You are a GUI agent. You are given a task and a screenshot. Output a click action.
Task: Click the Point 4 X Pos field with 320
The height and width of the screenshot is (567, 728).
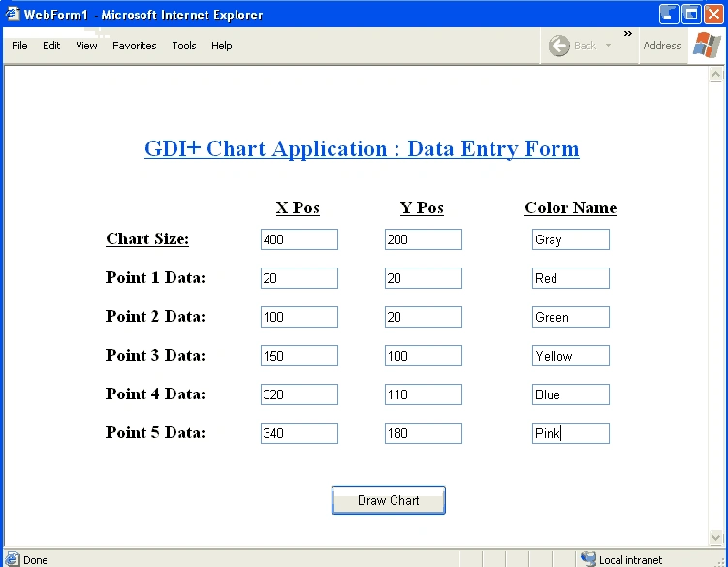tap(300, 394)
